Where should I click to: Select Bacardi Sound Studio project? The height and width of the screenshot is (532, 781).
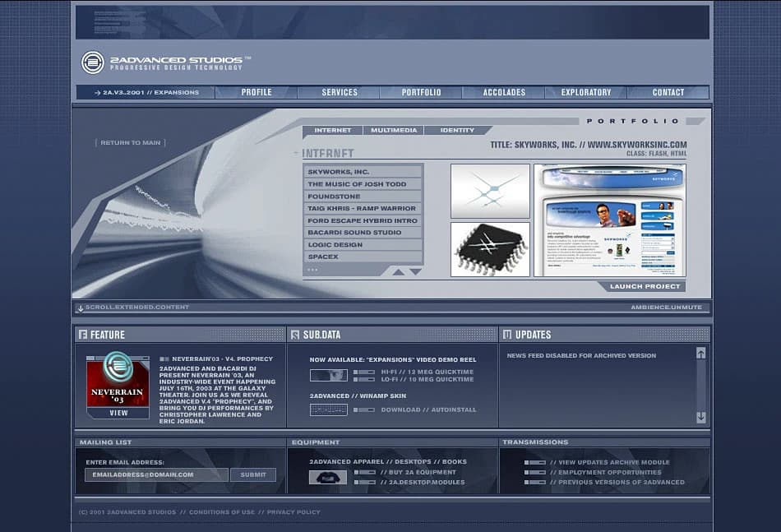(x=363, y=232)
